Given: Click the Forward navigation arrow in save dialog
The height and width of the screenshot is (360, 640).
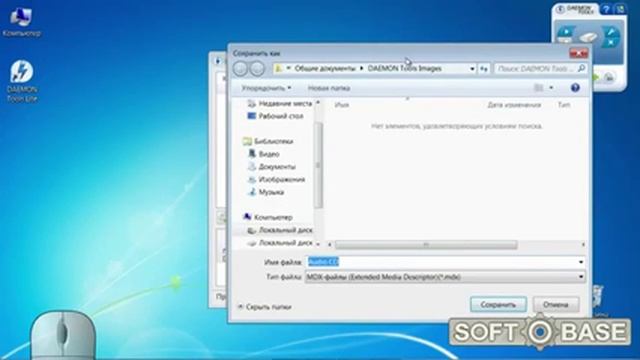Looking at the screenshot, I should tap(257, 69).
